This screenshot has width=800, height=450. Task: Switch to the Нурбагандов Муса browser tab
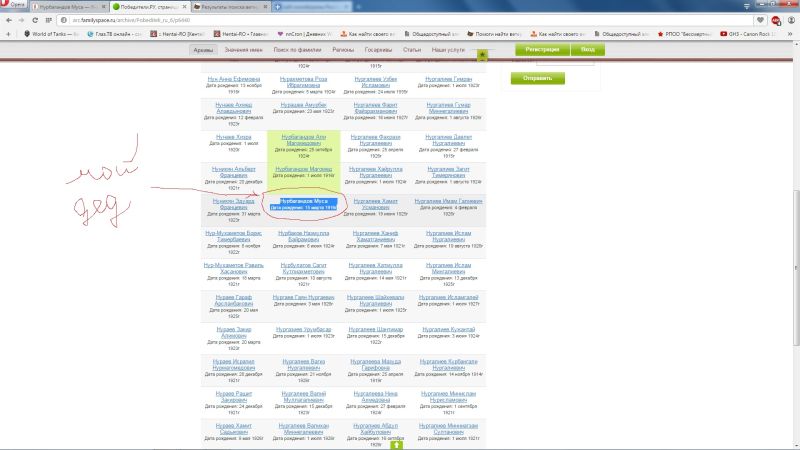point(68,7)
